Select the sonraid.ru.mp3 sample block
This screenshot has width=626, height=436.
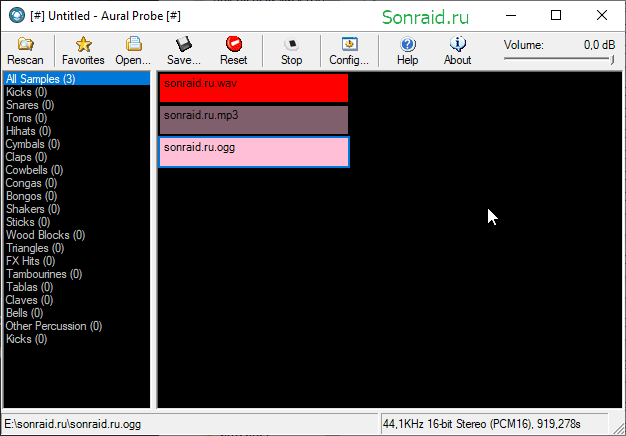point(254,120)
